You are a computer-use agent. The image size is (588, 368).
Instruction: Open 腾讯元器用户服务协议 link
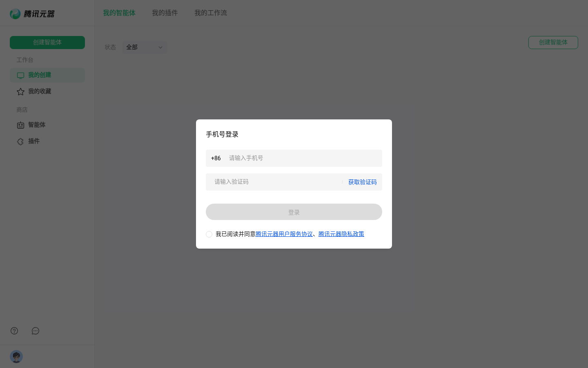284,234
